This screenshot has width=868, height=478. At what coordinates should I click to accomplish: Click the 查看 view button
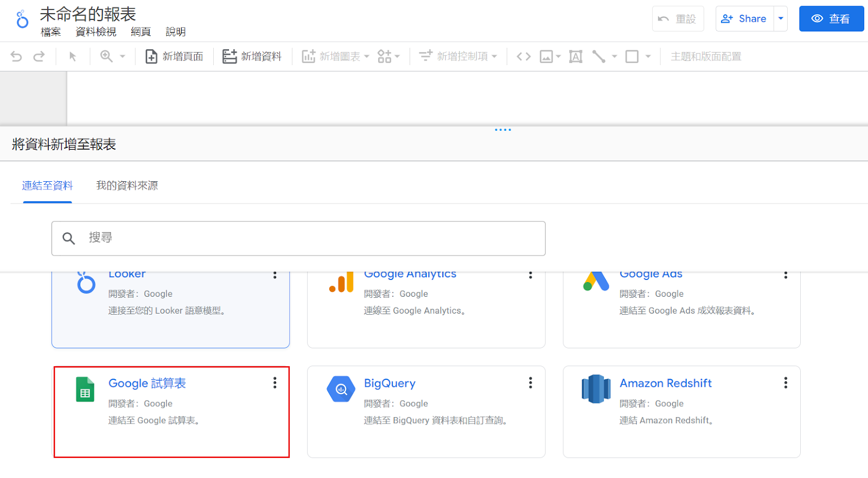(831, 19)
